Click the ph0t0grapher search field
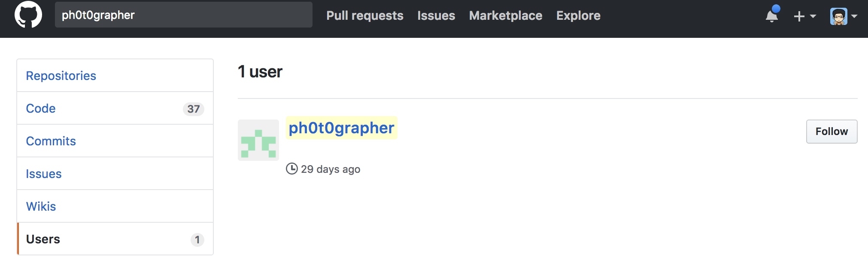 184,15
